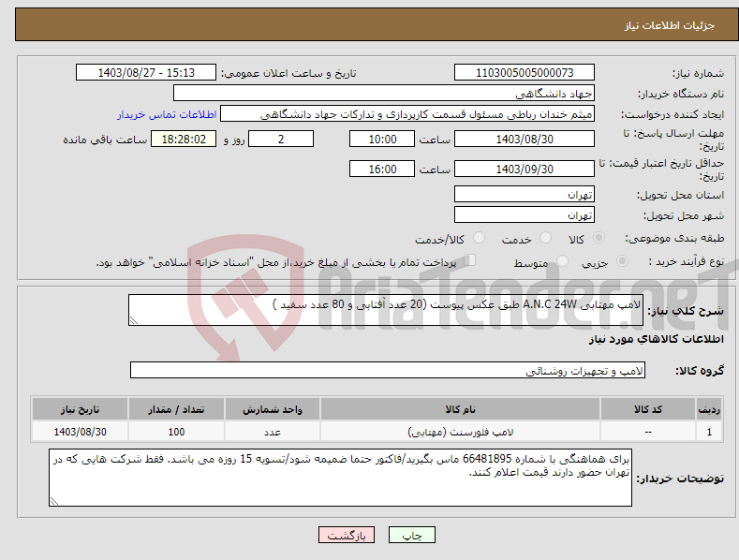The width and height of the screenshot is (739, 560).
Task: Click the response deadline date 1403/08/30 field
Action: tap(525, 139)
